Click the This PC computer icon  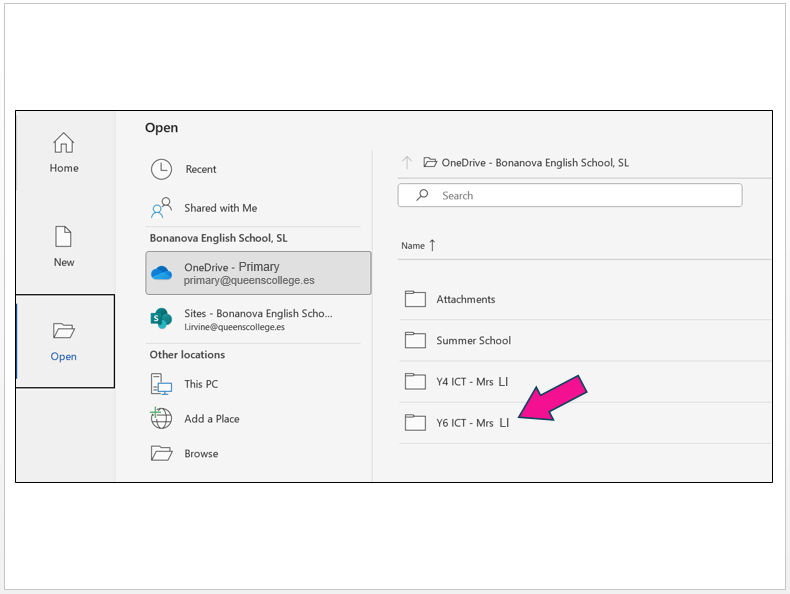tap(161, 384)
